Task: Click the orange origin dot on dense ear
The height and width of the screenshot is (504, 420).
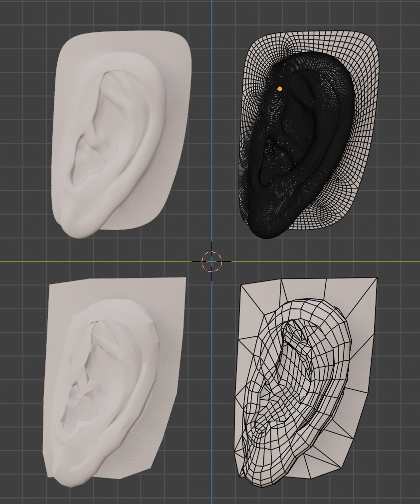Action: [x=280, y=89]
